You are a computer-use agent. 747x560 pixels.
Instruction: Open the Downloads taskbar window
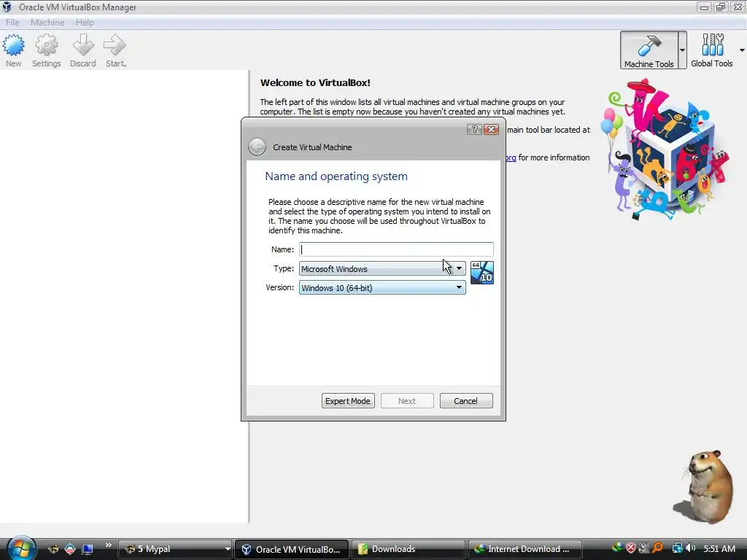[408, 549]
